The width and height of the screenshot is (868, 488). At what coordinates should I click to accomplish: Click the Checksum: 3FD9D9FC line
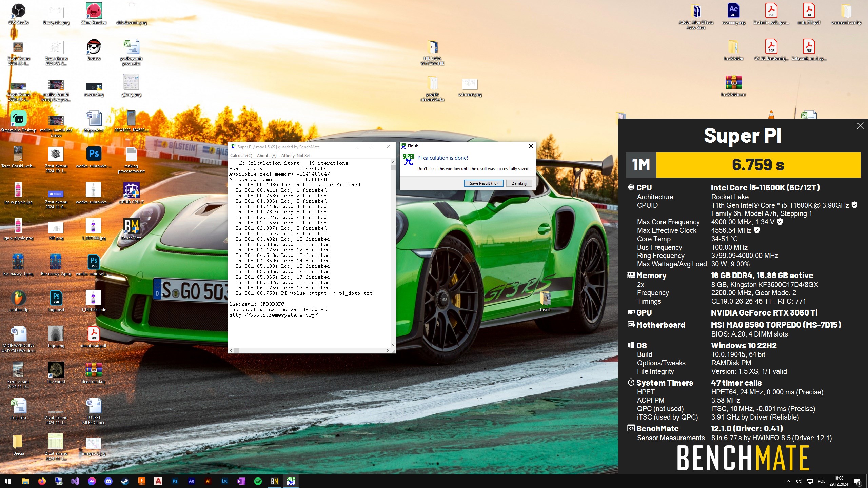point(257,304)
